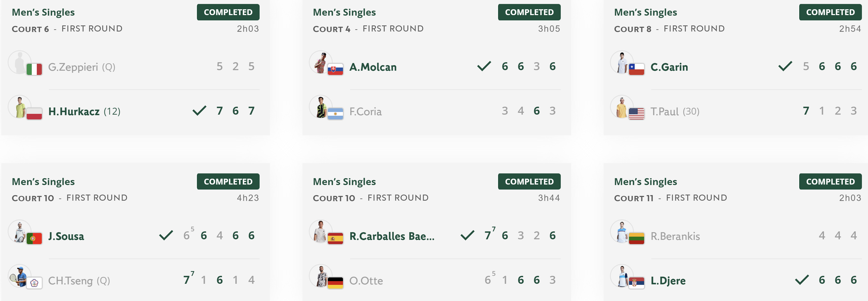
Task: Click the Polish flag beside H.Hurkacz
Action: pyautogui.click(x=34, y=114)
